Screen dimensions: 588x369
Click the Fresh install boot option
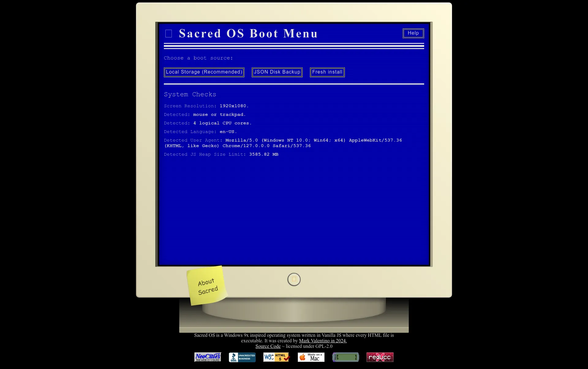327,72
